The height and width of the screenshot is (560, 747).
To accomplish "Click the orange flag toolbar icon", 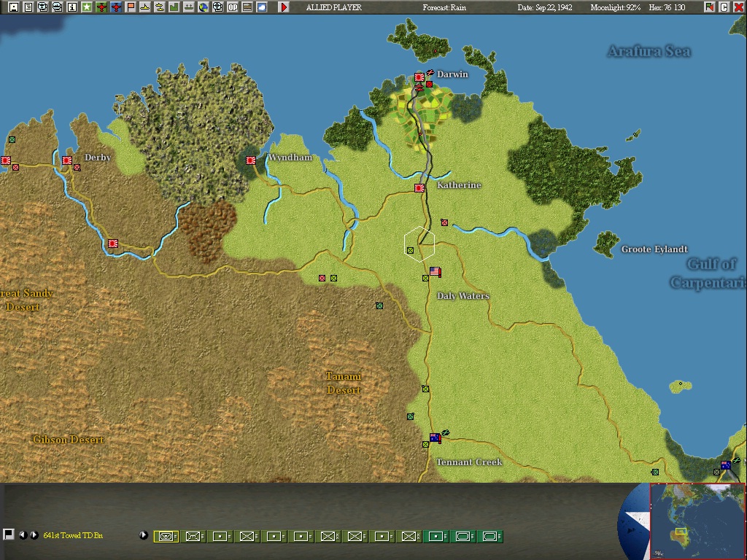I will click(x=130, y=7).
